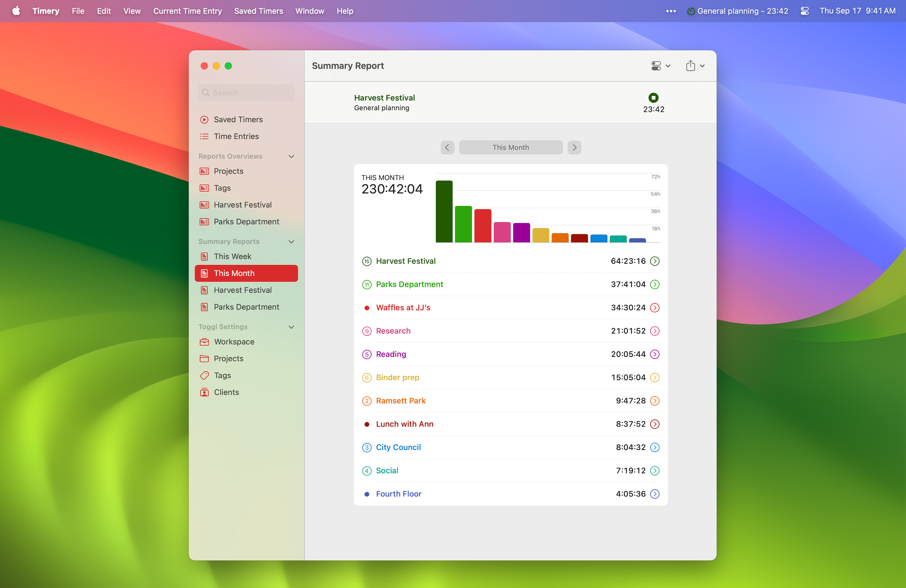Viewport: 906px width, 588px height.
Task: Go to next month with right arrow
Action: pyautogui.click(x=574, y=147)
